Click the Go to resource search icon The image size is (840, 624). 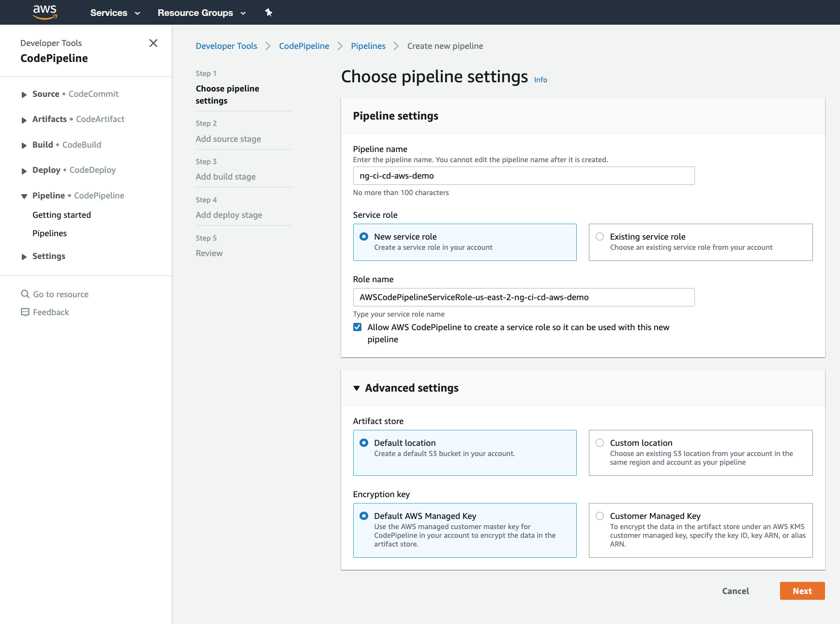25,294
